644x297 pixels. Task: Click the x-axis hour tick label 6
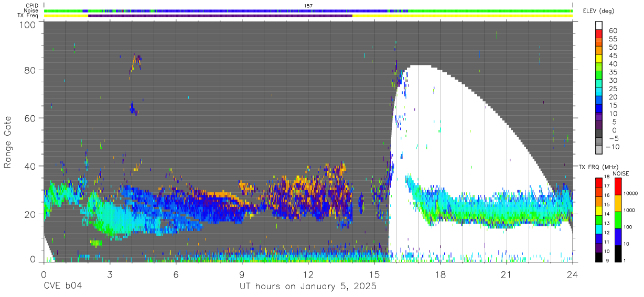176,274
